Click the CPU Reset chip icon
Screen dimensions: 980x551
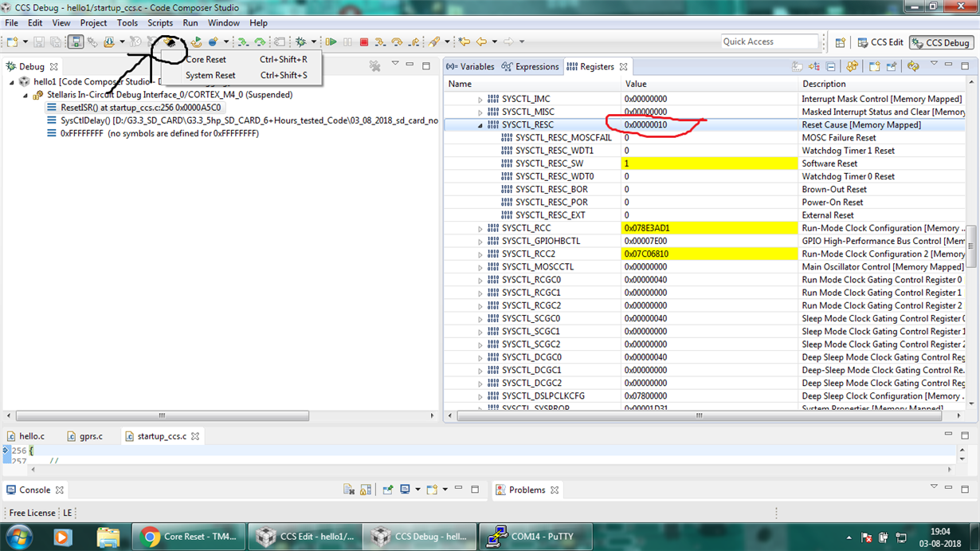click(x=170, y=41)
